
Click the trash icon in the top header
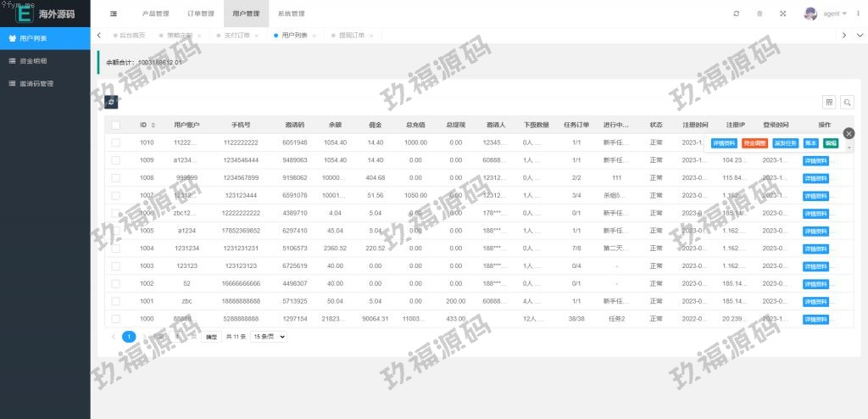(x=759, y=14)
